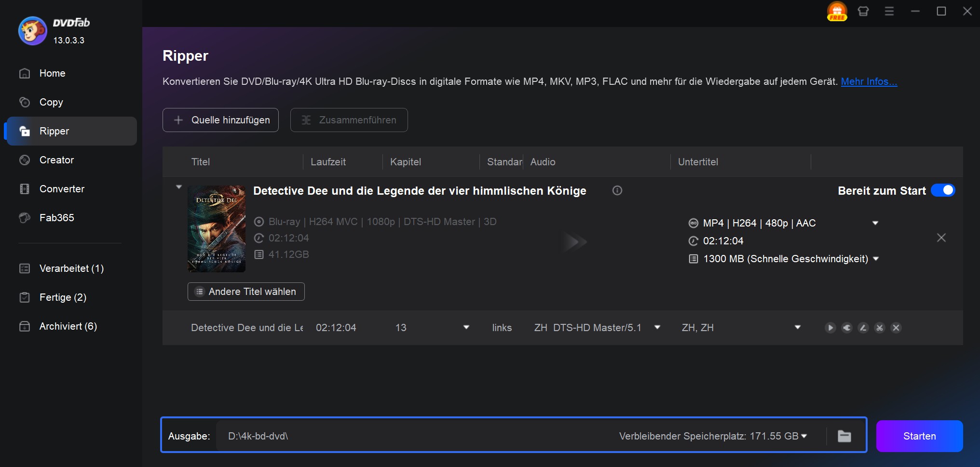The width and height of the screenshot is (980, 467).
Task: Open the trim scissors icon
Action: coord(879,328)
